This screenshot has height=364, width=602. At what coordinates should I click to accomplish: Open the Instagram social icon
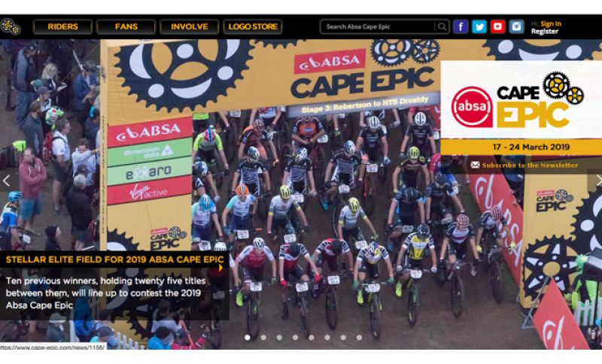[x=516, y=26]
